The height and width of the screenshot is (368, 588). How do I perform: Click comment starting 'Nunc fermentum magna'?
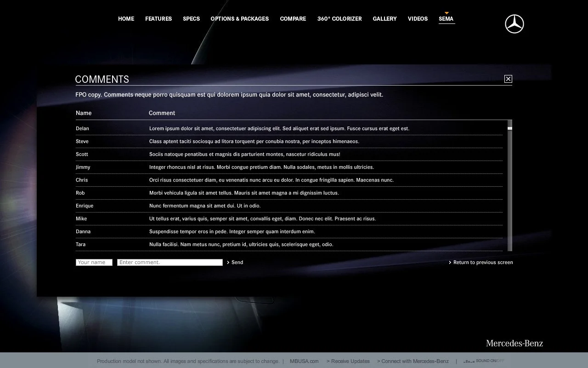click(205, 206)
